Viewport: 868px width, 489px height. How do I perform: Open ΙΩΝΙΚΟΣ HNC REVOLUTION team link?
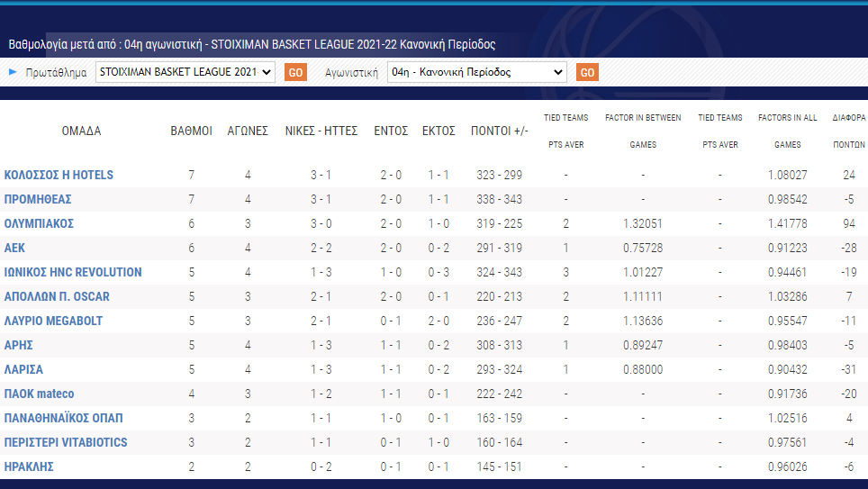coord(73,273)
